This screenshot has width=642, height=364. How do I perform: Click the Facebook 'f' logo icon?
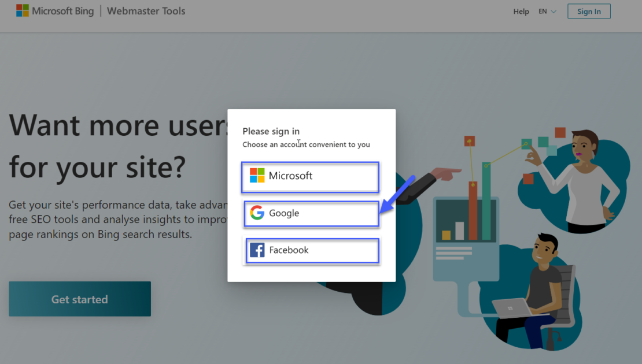click(x=257, y=250)
